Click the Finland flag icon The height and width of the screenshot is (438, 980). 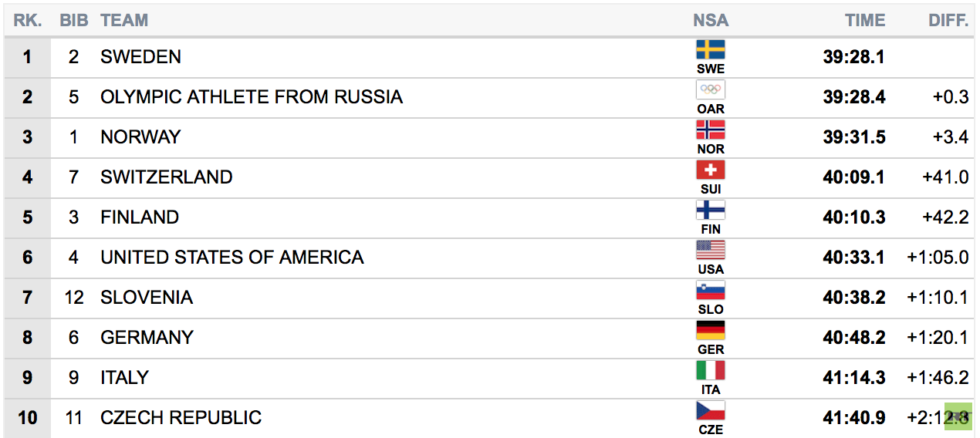pyautogui.click(x=711, y=211)
